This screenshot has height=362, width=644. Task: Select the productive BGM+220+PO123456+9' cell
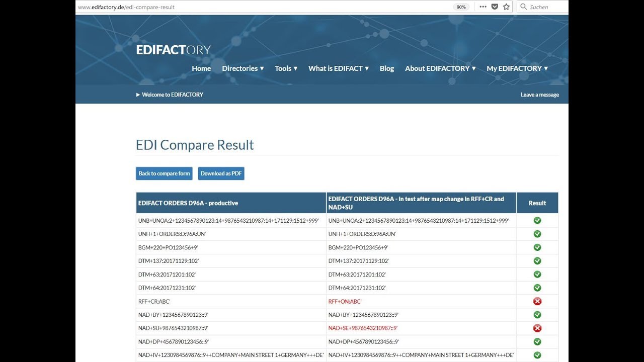[231, 247]
